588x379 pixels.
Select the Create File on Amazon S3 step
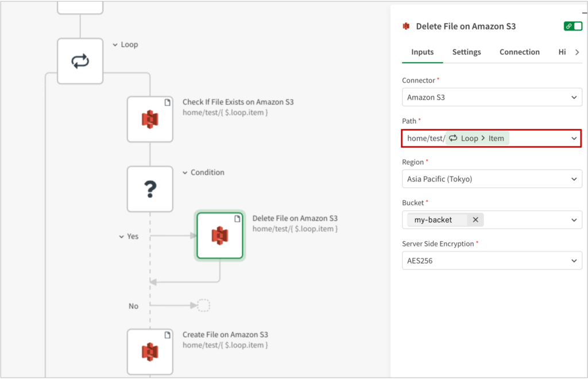(x=150, y=351)
